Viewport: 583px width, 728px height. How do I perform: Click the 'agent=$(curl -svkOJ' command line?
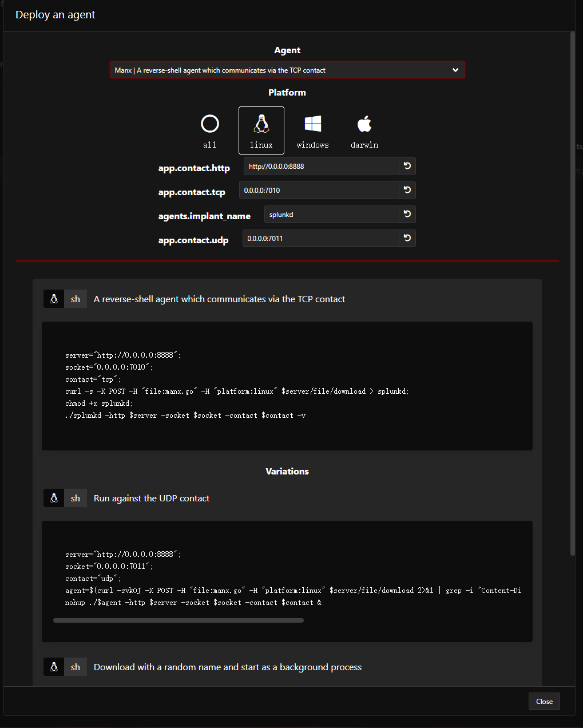pos(293,591)
